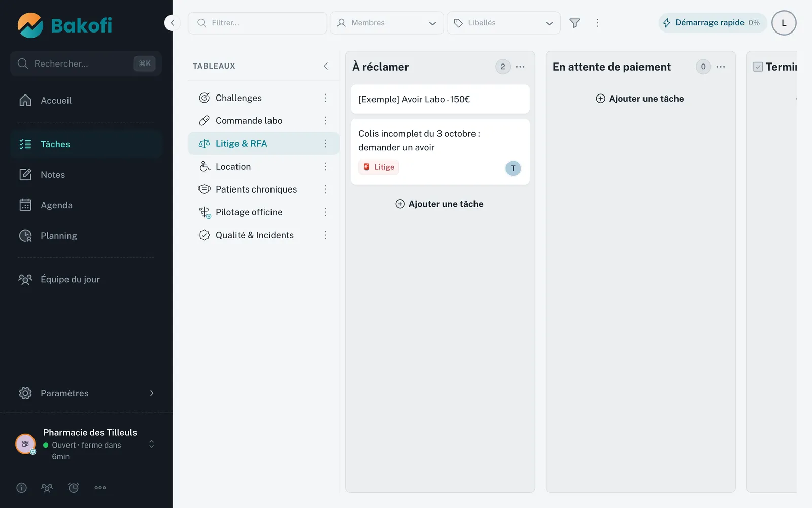Collapse the left sidebar with the round arrow
Screen dimensions: 812x508
173,23
